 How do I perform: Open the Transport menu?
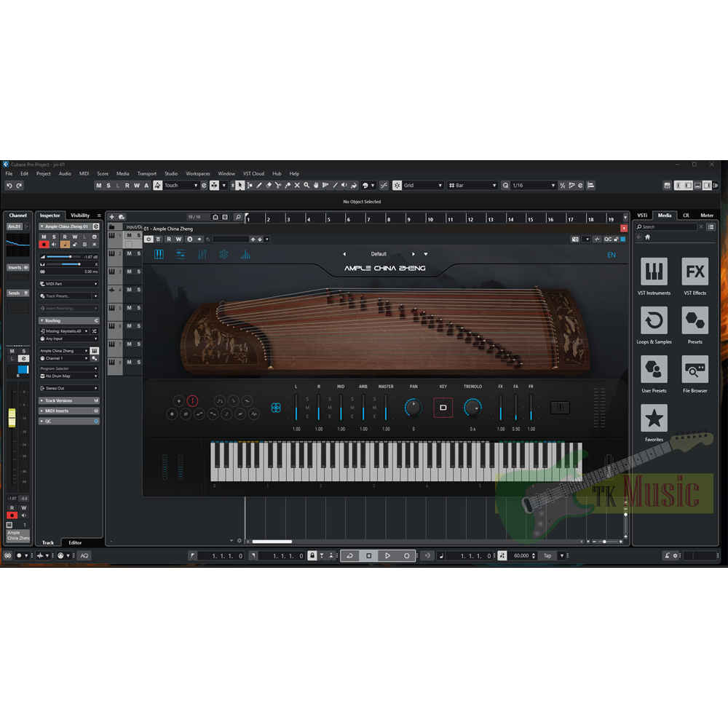(x=147, y=174)
